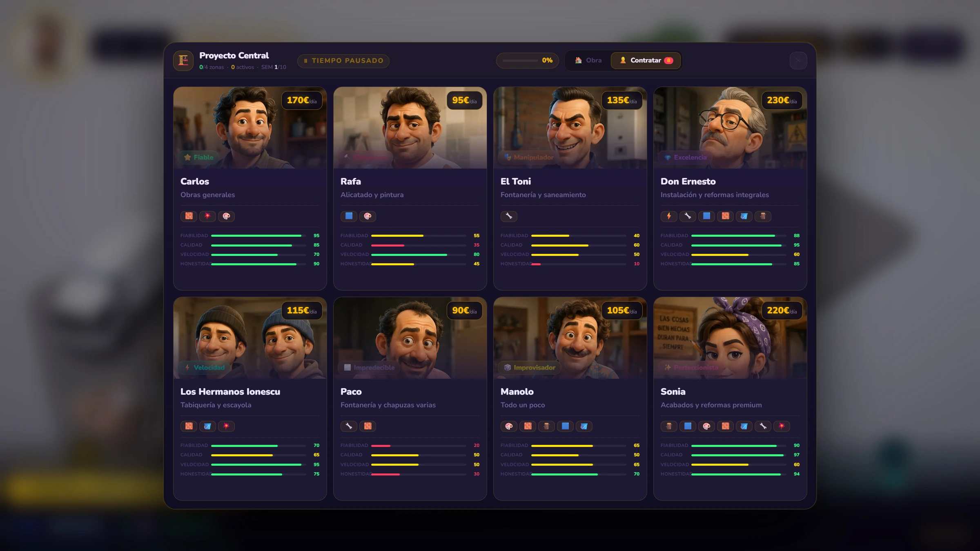
Task: Click Manolo's blue tile skill icon
Action: (565, 426)
